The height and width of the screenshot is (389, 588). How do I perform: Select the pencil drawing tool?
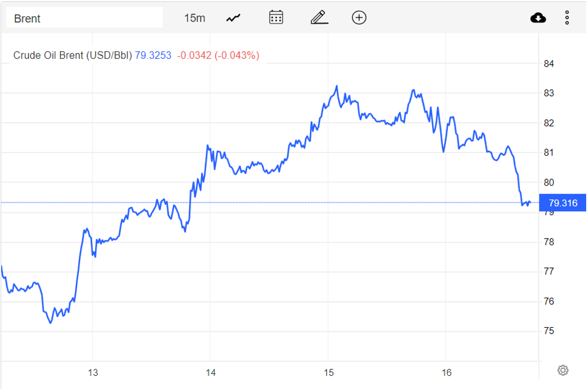click(x=319, y=17)
